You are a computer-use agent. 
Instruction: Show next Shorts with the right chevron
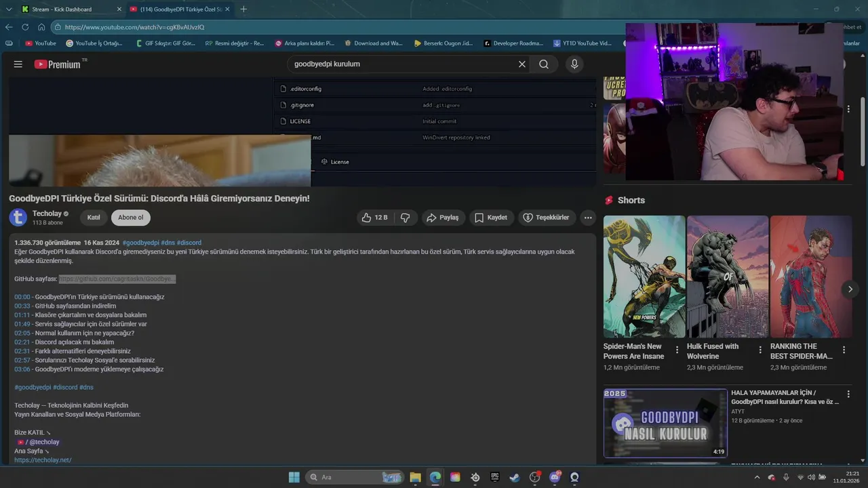click(850, 289)
